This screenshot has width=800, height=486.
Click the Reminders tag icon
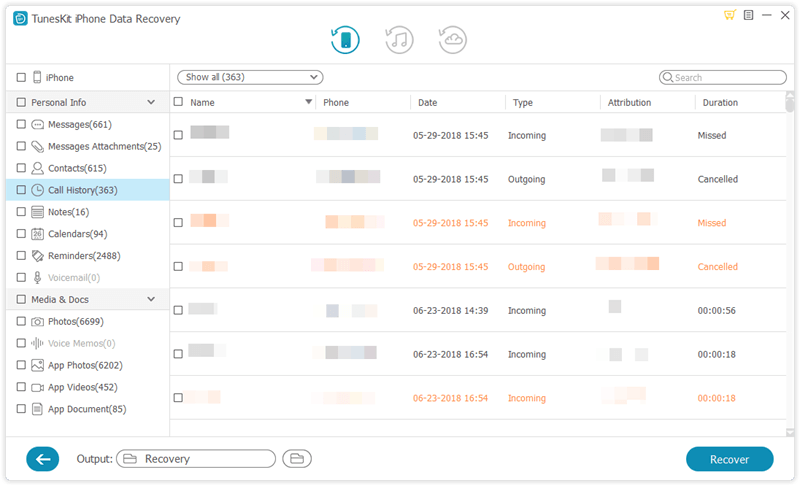tap(37, 256)
